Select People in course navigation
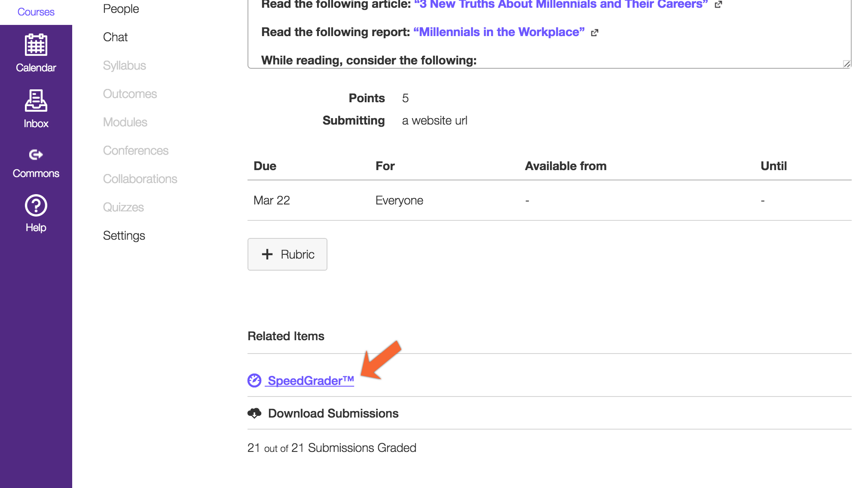 tap(121, 9)
